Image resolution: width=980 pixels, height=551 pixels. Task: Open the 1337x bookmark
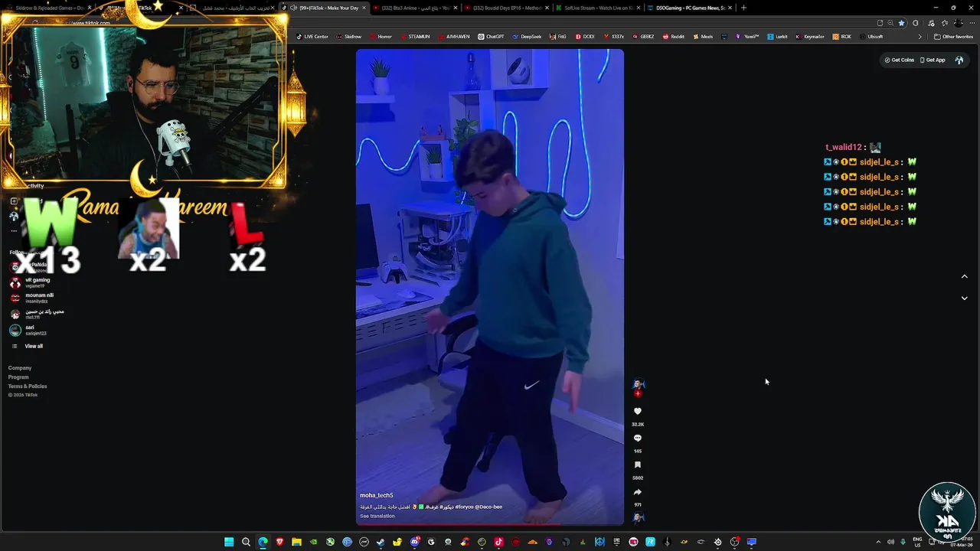(x=613, y=37)
